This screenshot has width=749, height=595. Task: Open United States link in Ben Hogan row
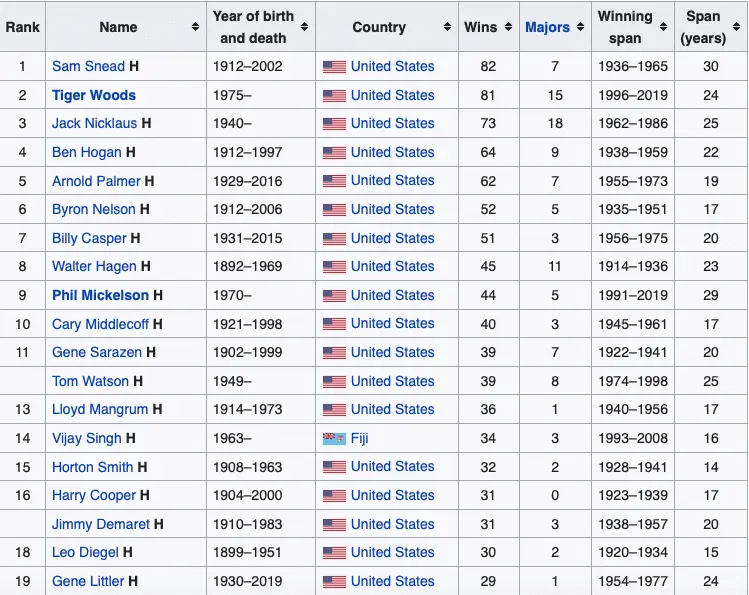392,153
